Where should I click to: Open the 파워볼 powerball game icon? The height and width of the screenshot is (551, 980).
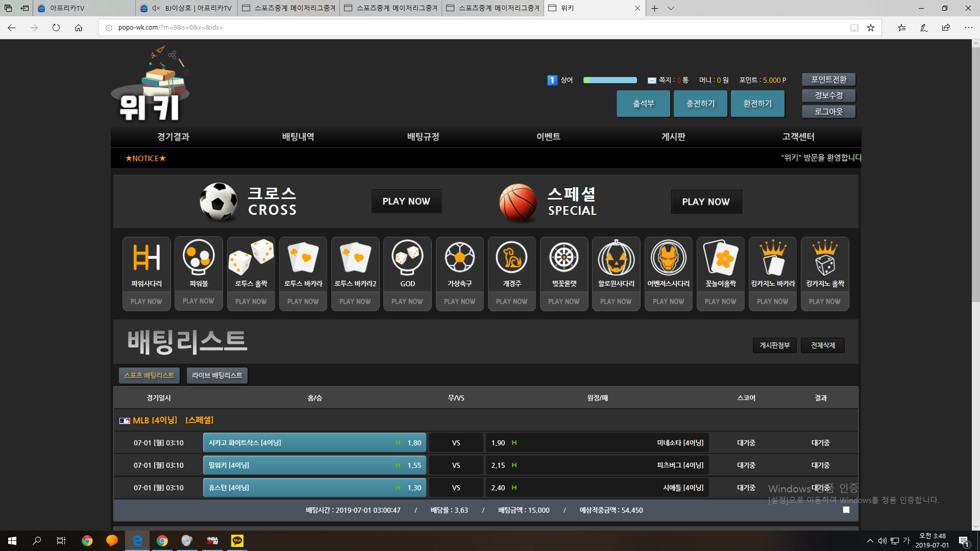(199, 257)
